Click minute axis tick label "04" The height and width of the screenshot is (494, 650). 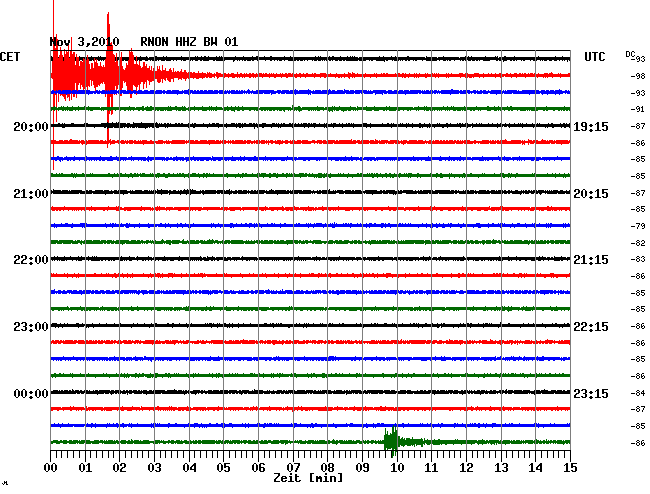tap(189, 468)
